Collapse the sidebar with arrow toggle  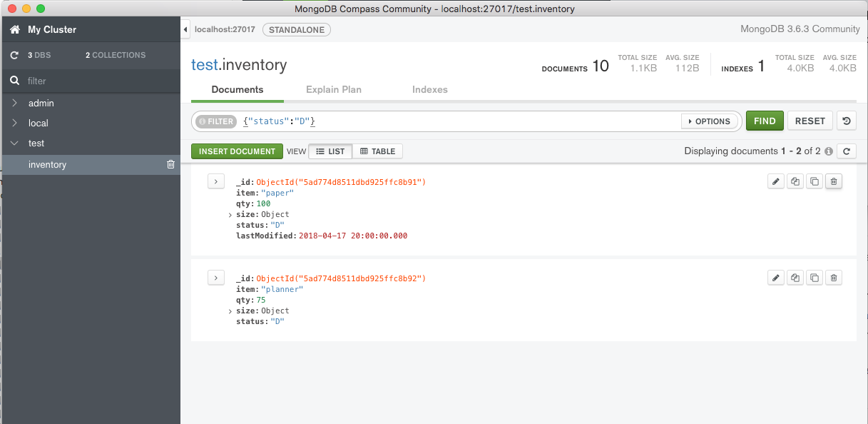[185, 30]
